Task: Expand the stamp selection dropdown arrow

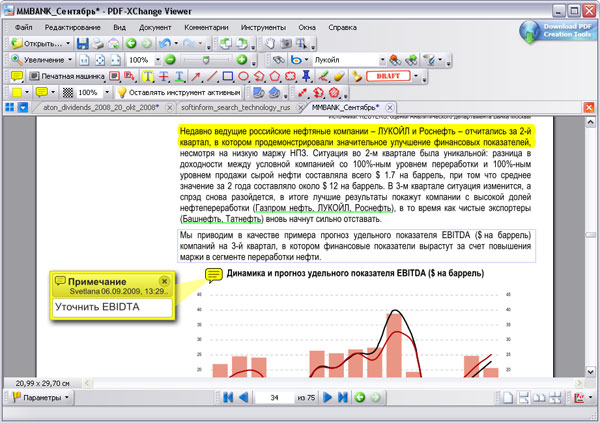Action: pos(416,76)
